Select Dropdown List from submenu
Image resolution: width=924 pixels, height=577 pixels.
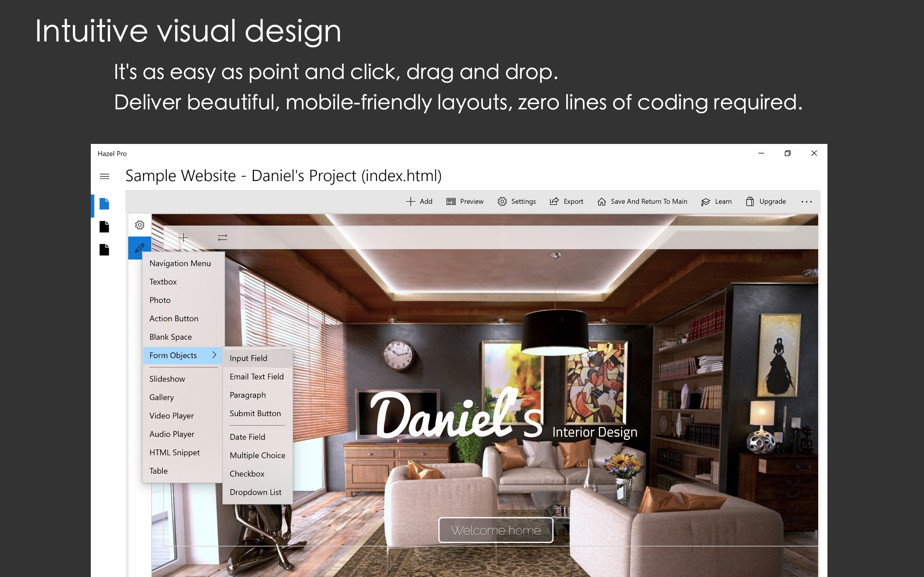[255, 492]
